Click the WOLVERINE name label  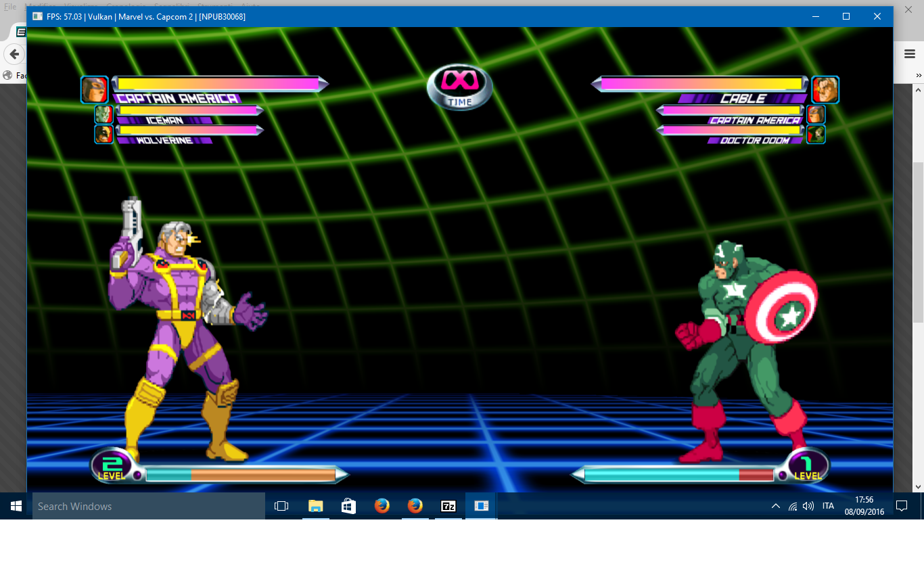(164, 141)
